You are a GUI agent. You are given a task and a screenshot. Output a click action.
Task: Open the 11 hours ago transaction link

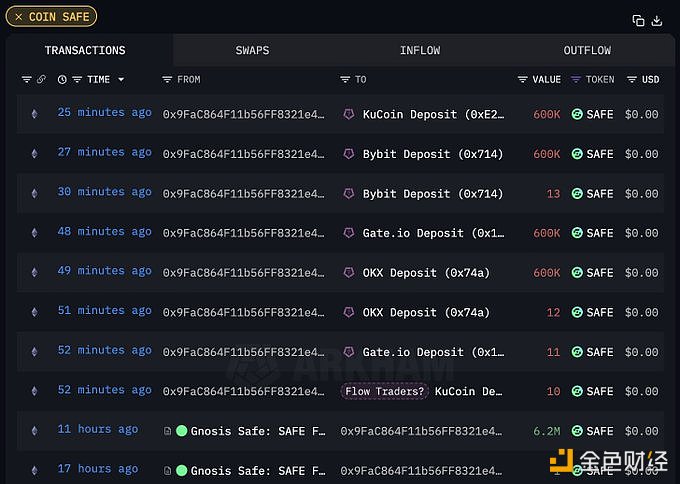98,430
